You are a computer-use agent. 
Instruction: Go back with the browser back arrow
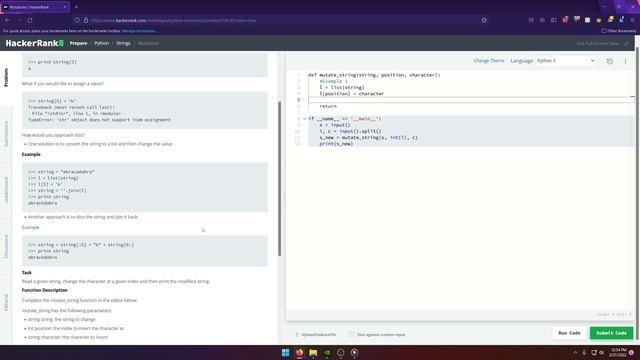tap(7, 20)
